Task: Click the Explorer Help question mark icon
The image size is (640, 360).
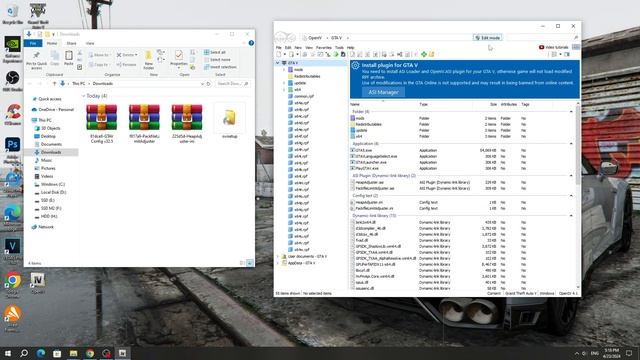Action: tap(251, 43)
